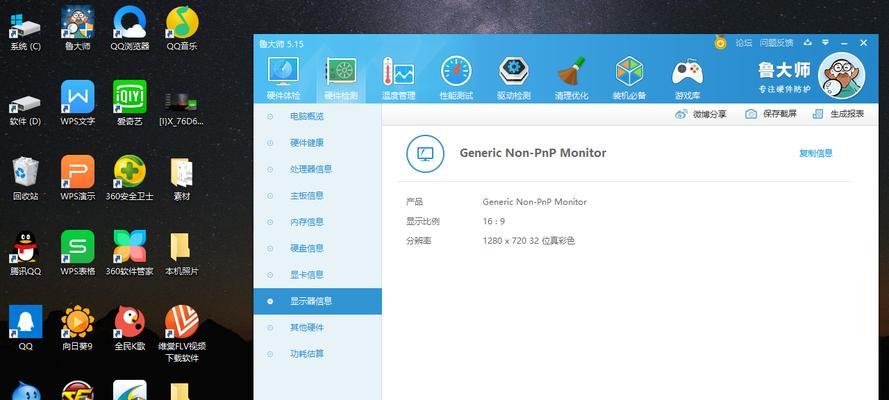Open the 向日葵9 desktop shortcut
889x400 pixels.
point(78,329)
